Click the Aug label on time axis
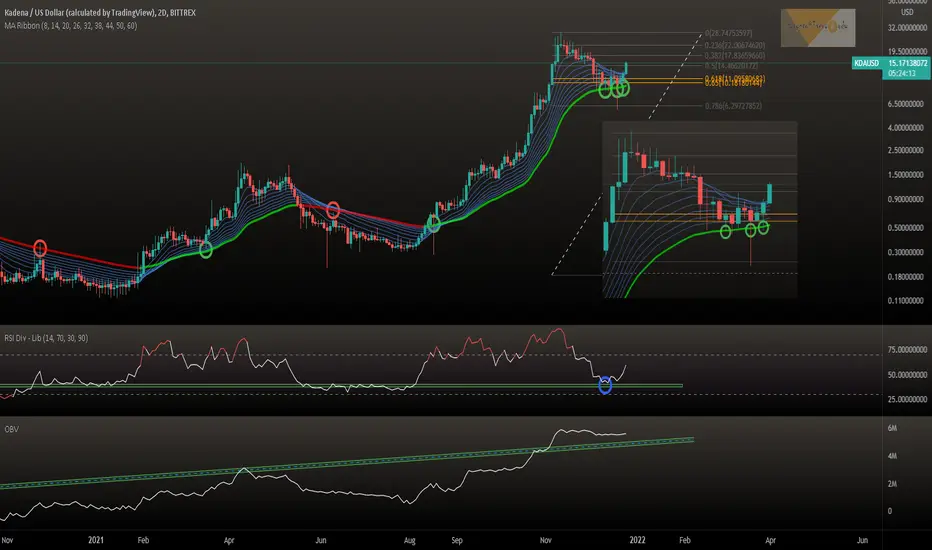This screenshot has height=550, width=932. click(410, 540)
